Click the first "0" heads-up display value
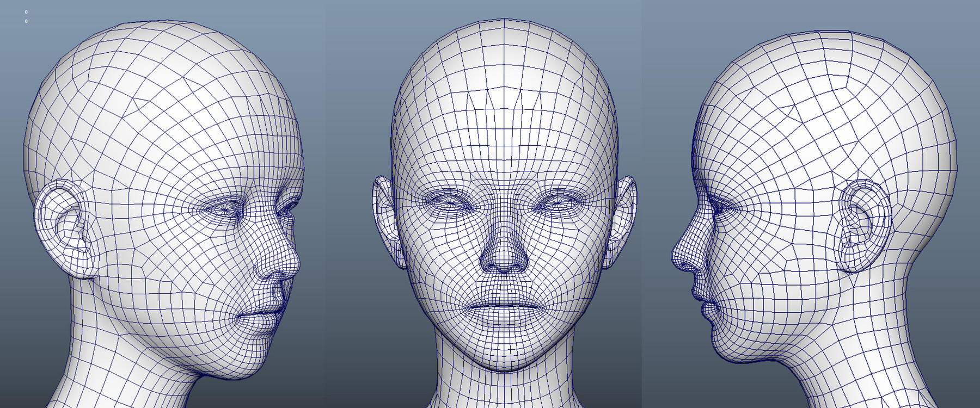 click(x=26, y=12)
